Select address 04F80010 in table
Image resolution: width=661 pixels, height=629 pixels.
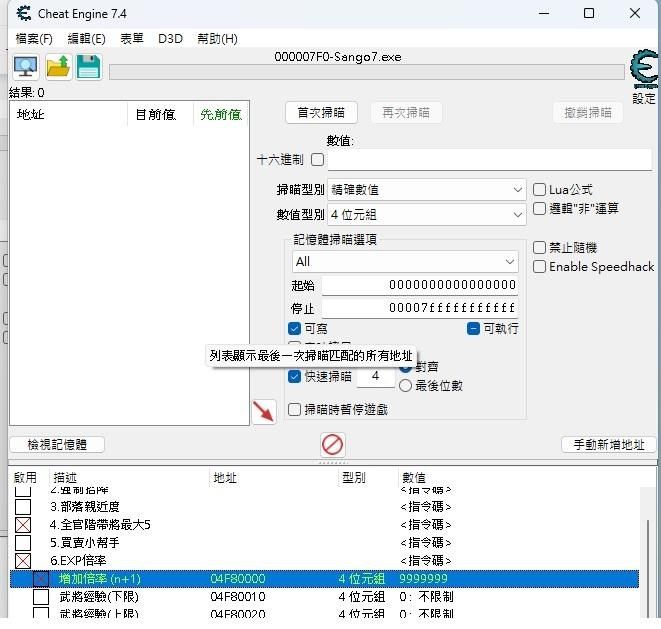[238, 597]
